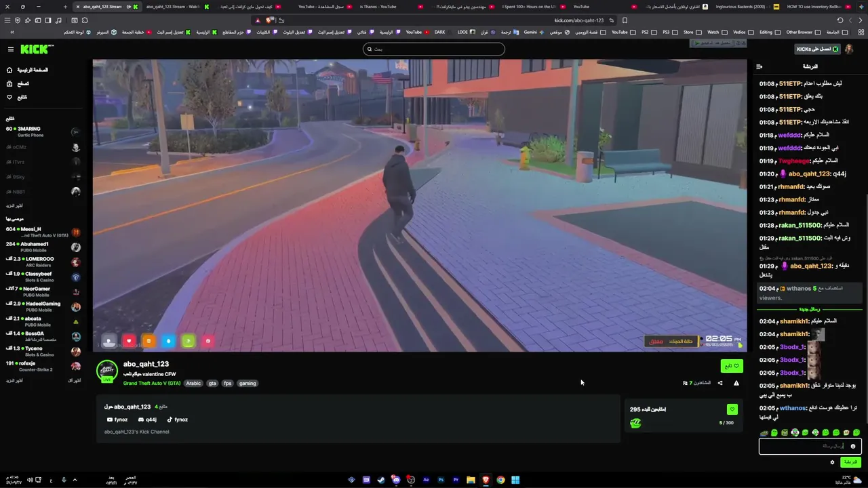Open the q44j Discord link
868x488 pixels.
[147, 420]
